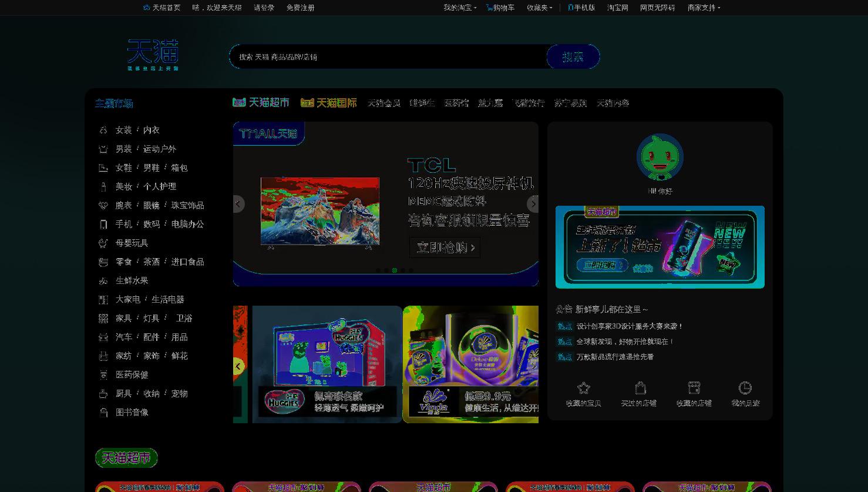Select 生活电器 category link
Screen dimensions: 868x492
coord(168,299)
